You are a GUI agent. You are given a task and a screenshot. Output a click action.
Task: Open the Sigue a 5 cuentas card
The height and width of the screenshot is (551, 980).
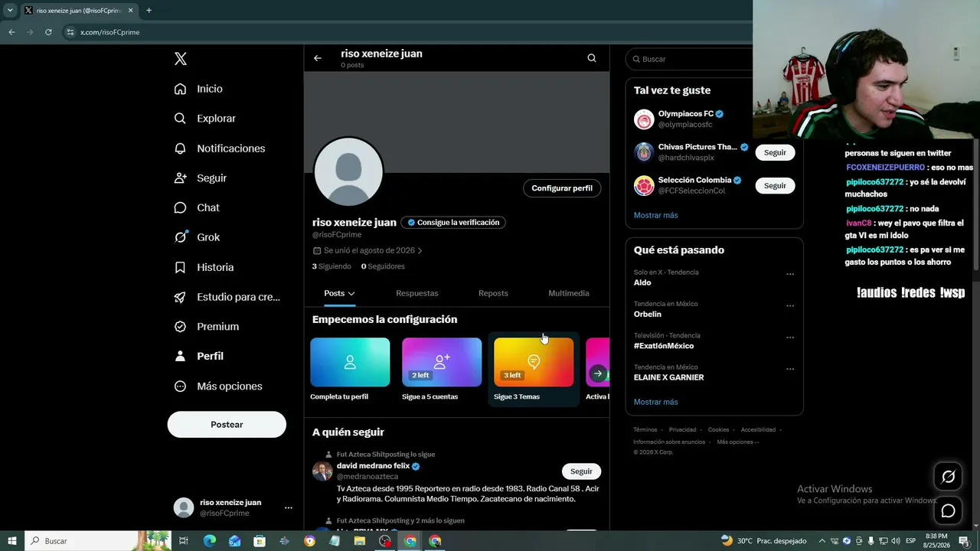click(x=442, y=370)
